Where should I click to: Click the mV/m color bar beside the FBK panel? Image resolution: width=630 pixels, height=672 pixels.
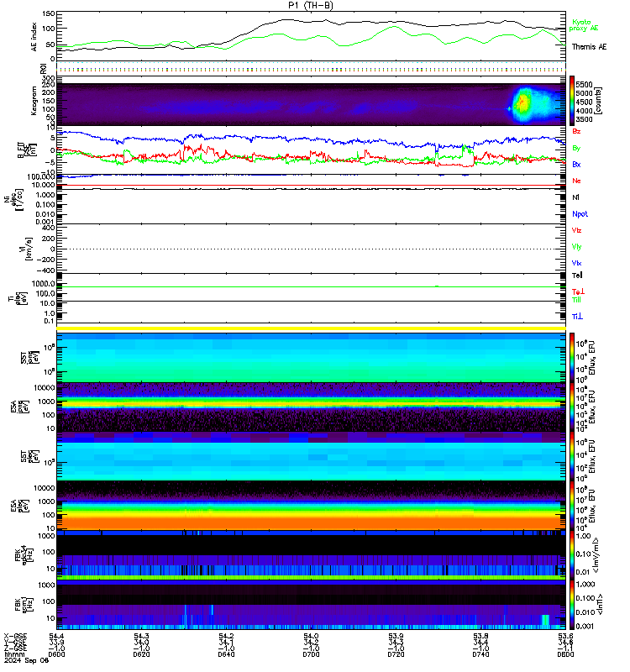(x=572, y=554)
